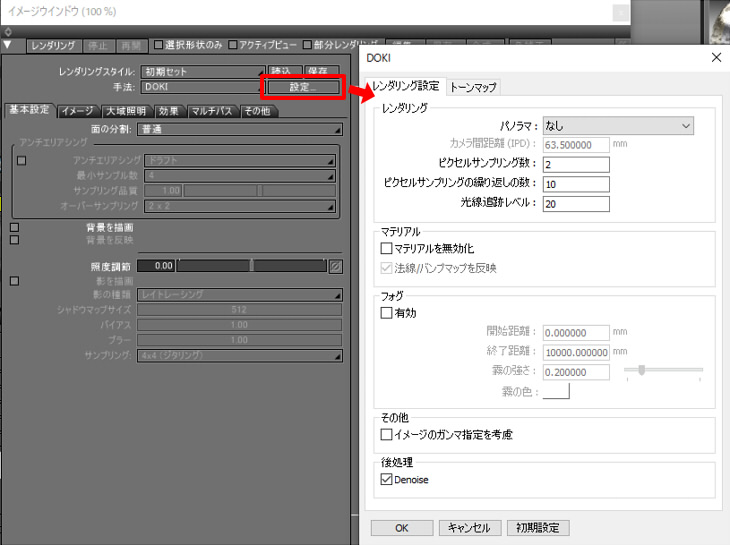Click the キャンセル button
The image size is (730, 545).
[x=470, y=528]
